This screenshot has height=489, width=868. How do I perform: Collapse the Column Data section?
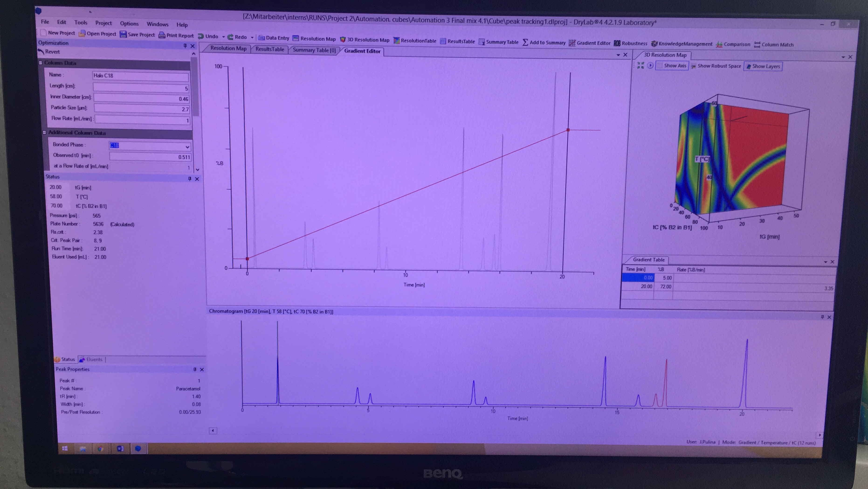(x=40, y=63)
